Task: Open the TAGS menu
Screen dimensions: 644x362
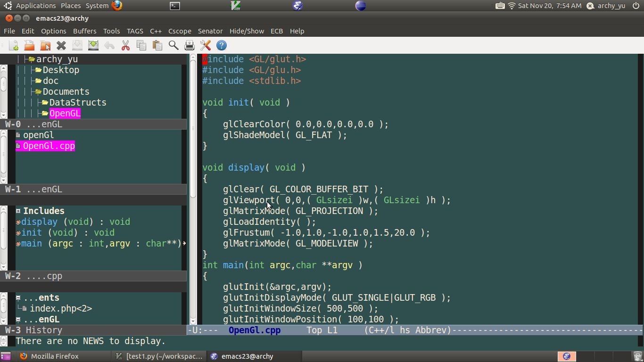Action: pyautogui.click(x=135, y=31)
